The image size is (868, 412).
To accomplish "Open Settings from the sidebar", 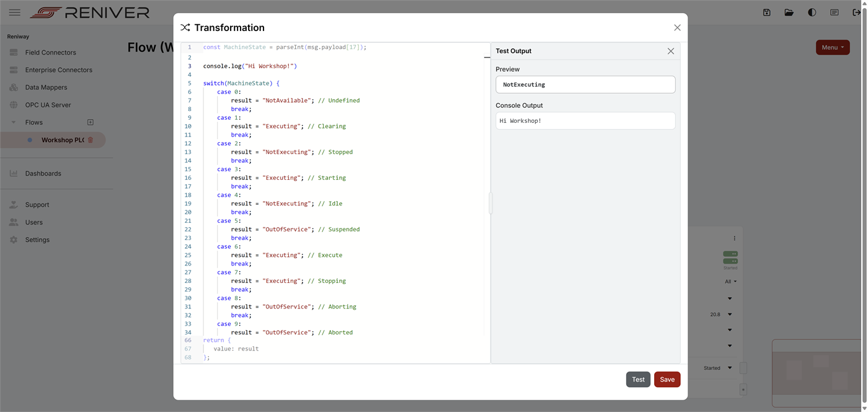I will (x=37, y=240).
